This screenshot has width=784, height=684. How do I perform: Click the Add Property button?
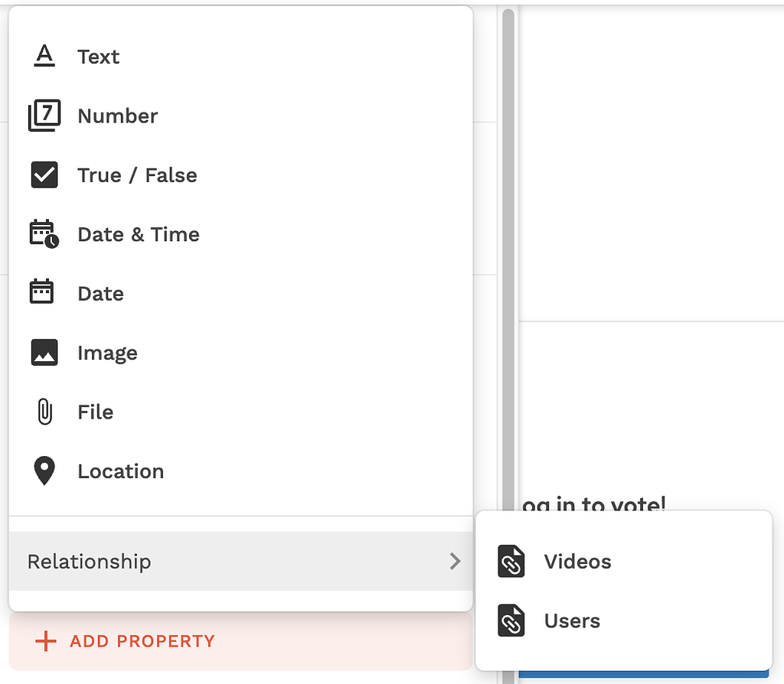(122, 642)
